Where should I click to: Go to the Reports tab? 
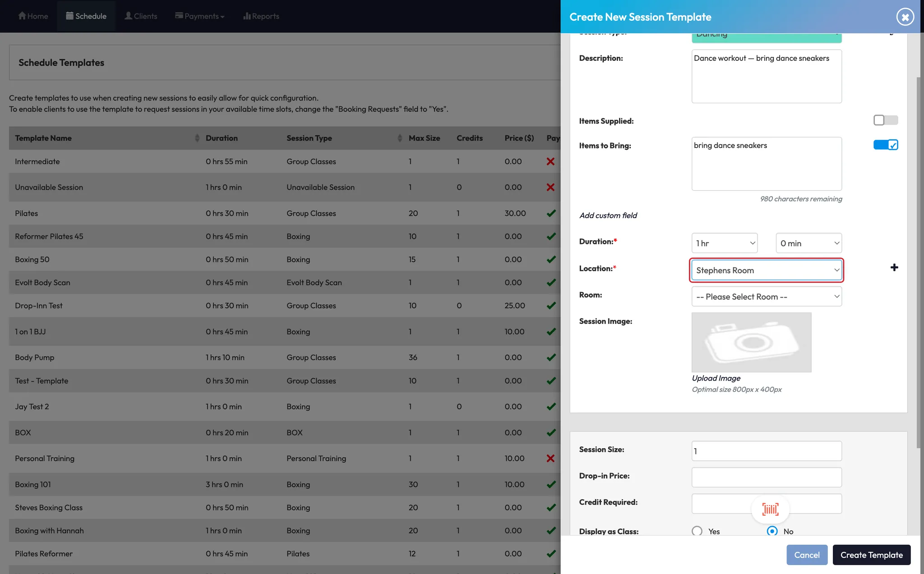tap(261, 16)
